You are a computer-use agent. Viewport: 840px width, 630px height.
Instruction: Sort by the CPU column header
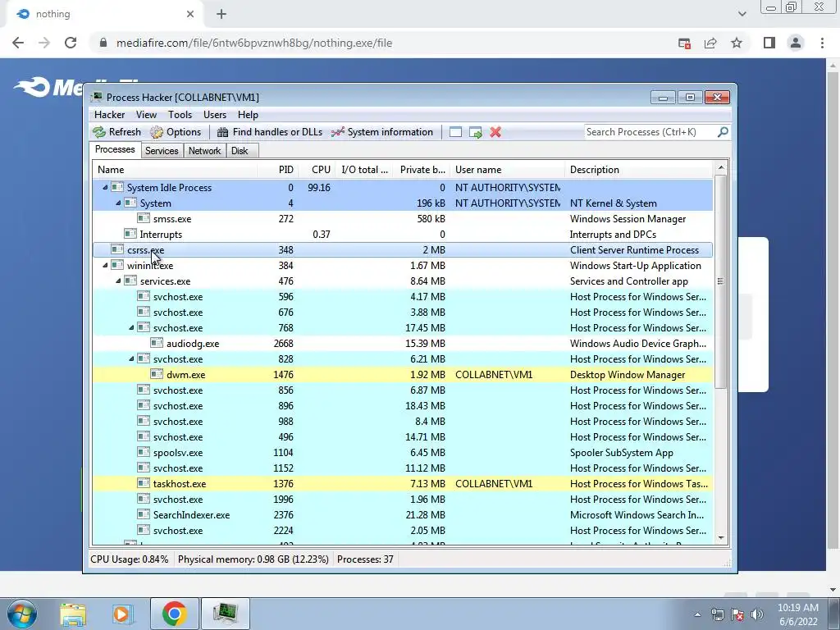(x=318, y=170)
